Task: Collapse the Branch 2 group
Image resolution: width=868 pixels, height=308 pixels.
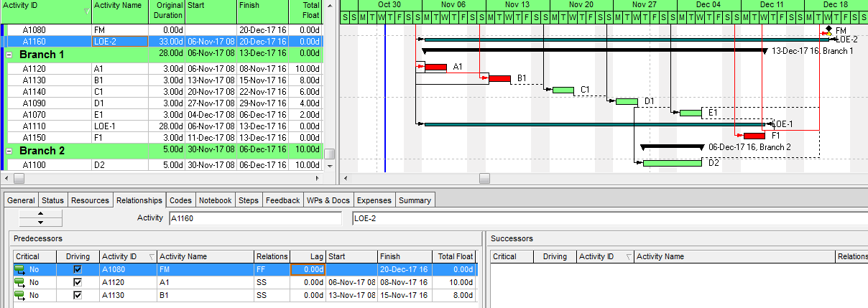Action: (9, 151)
